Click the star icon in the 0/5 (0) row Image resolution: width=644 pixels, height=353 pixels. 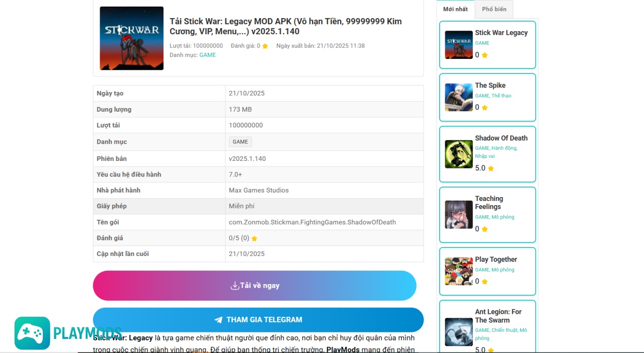click(254, 238)
